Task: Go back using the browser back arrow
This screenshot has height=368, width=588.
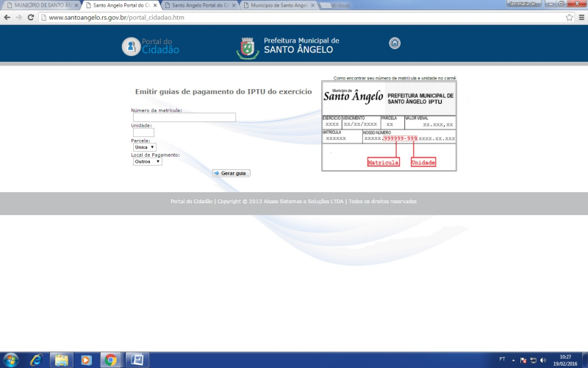Action: point(7,17)
